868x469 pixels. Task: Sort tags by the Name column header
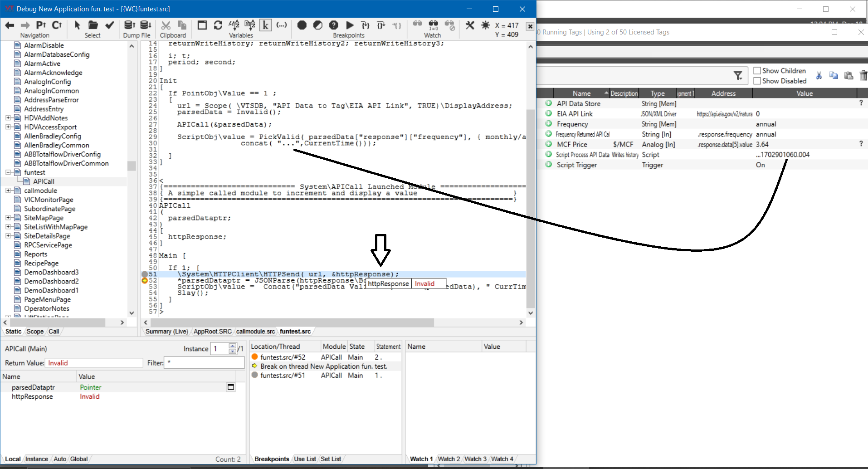coord(581,93)
